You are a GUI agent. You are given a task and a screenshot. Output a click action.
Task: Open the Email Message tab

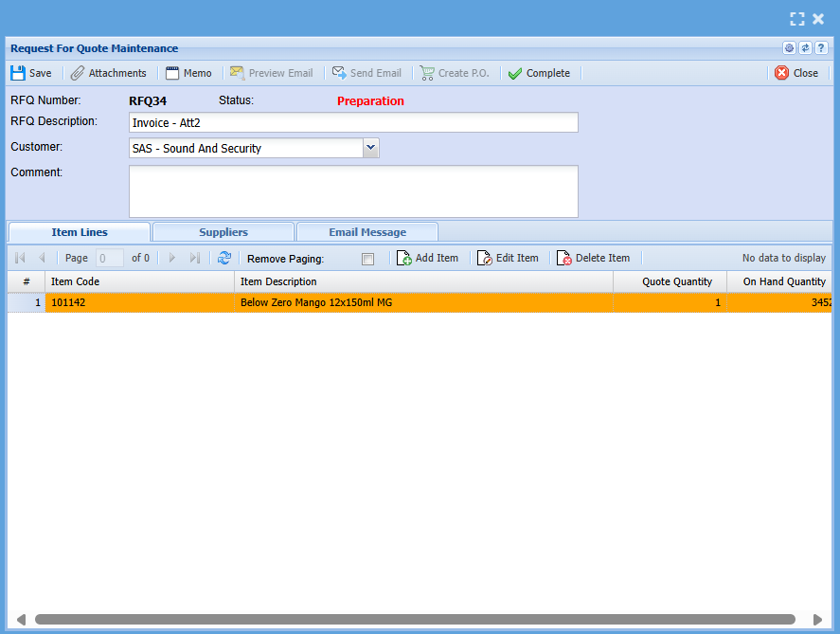click(x=367, y=232)
